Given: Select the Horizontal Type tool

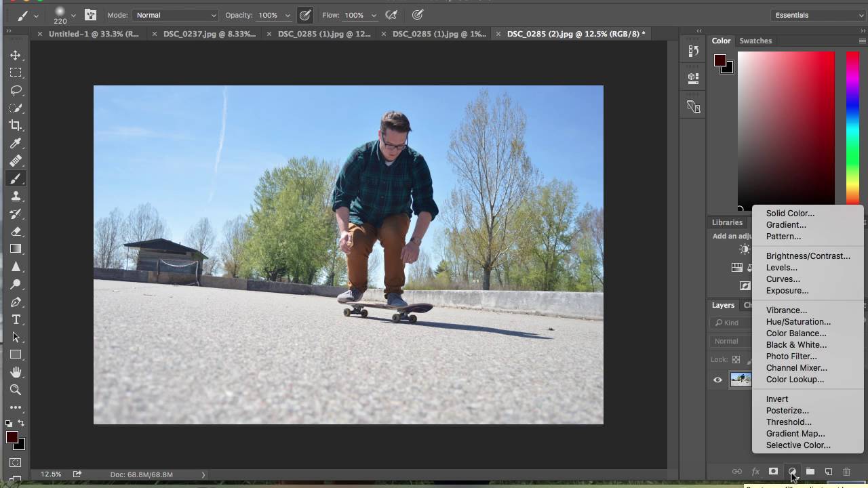Looking at the screenshot, I should [16, 320].
